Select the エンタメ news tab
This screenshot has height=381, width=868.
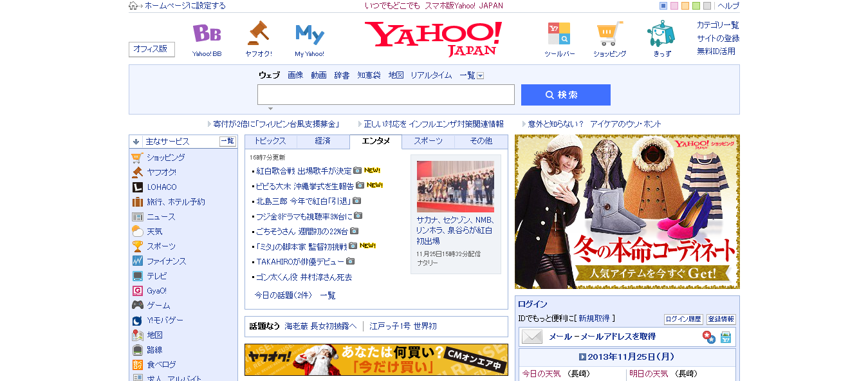376,142
